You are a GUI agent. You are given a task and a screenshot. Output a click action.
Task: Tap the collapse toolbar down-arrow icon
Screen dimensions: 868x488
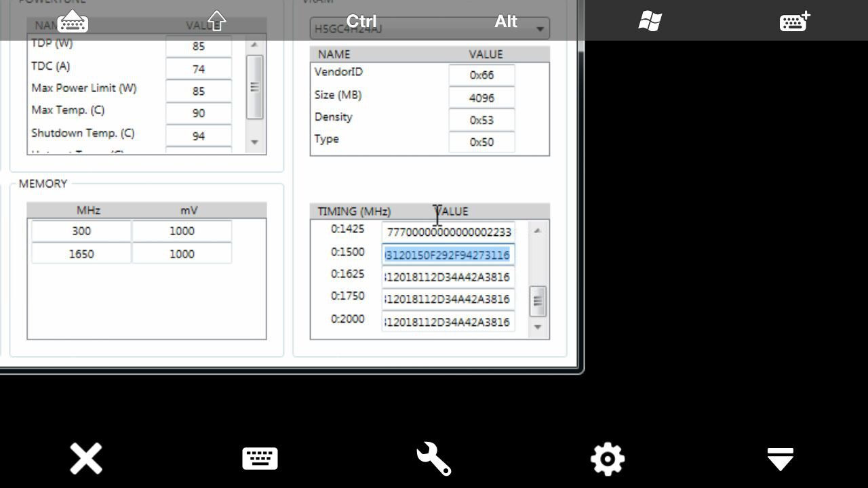[x=781, y=459]
